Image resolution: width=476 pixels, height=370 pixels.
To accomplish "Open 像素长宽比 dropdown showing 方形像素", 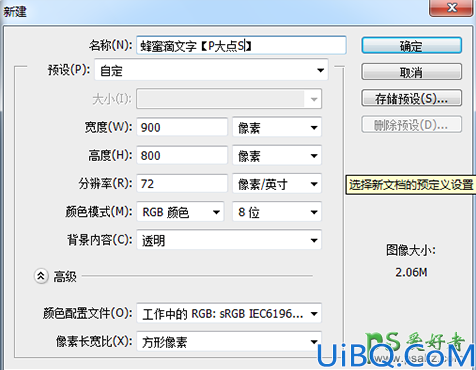I will tap(229, 342).
